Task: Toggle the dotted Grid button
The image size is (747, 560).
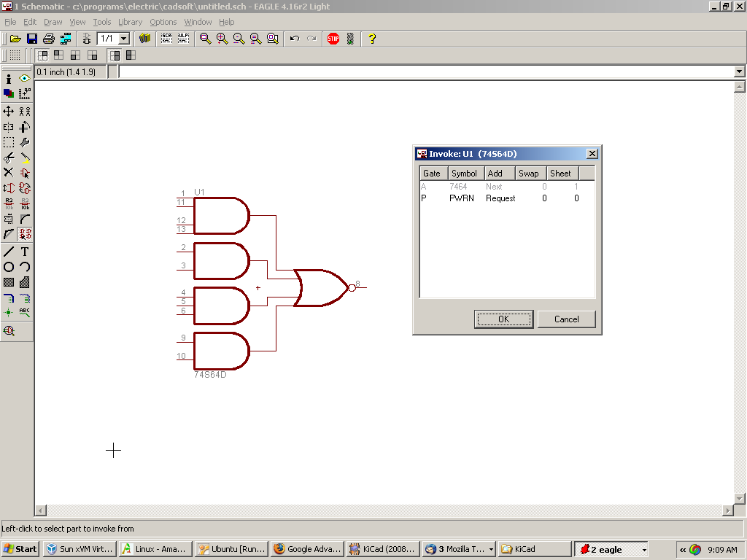Action: 15,55
